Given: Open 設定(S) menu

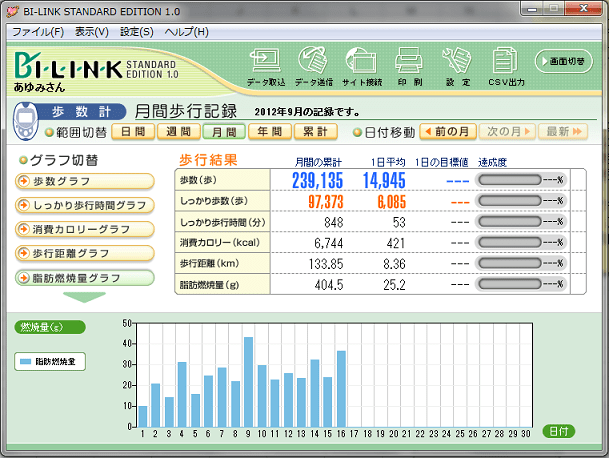Looking at the screenshot, I should (x=137, y=32).
